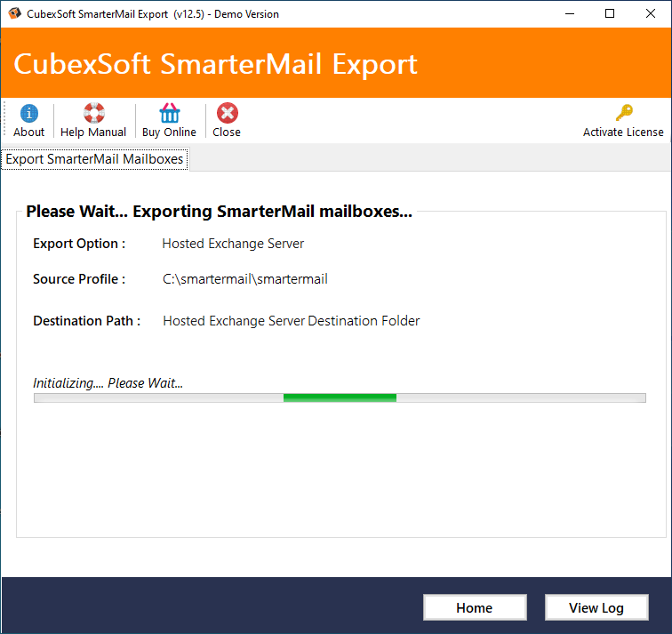
Task: Click the 'Initializing.... Please Wait...' status text
Action: [x=108, y=382]
